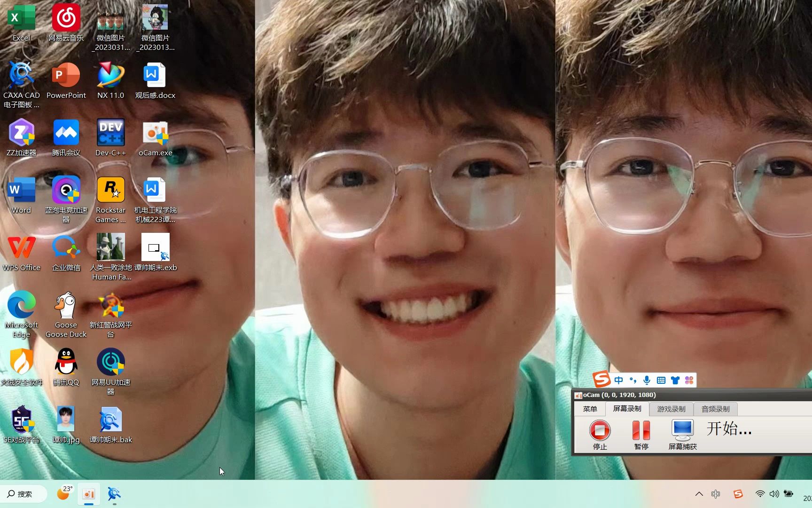This screenshot has width=812, height=508.
Task: Open the 谭帅.jpg image file
Action: 66,425
